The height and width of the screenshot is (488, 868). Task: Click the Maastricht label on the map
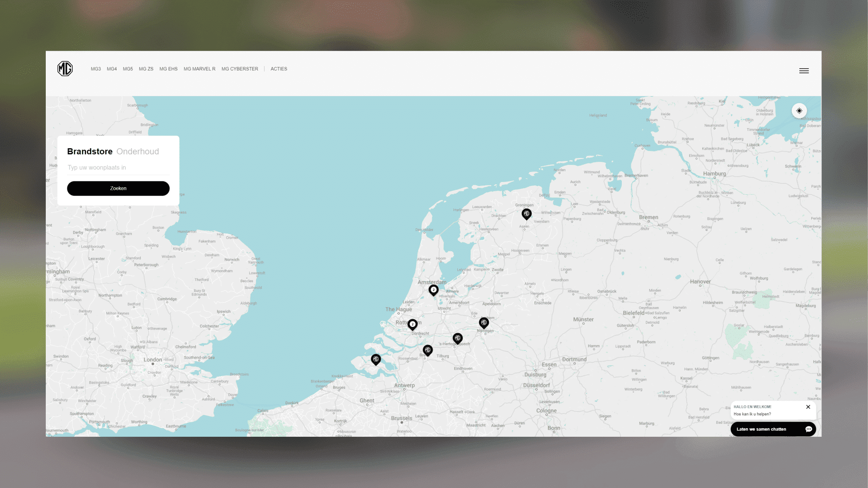tap(476, 425)
